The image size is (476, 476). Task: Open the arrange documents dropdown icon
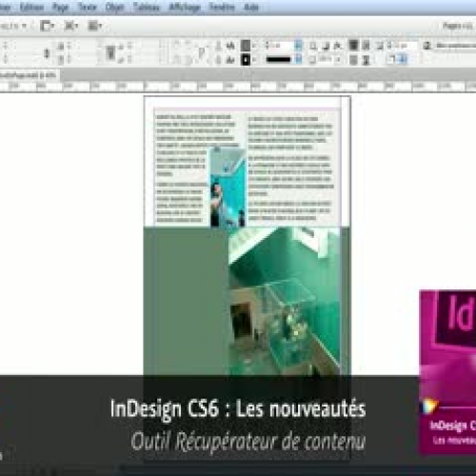click(94, 26)
